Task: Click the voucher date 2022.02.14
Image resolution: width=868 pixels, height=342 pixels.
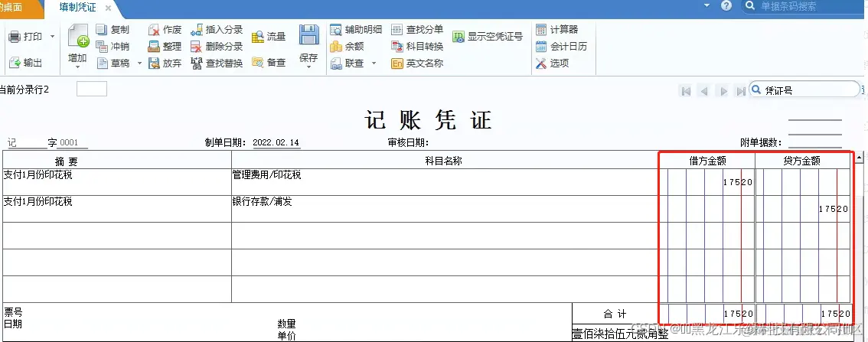Action: (276, 143)
